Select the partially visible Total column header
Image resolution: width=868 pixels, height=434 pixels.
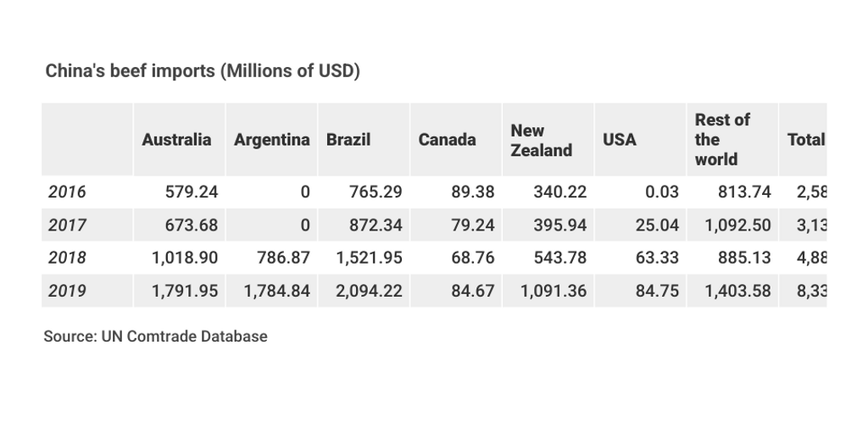point(805,140)
